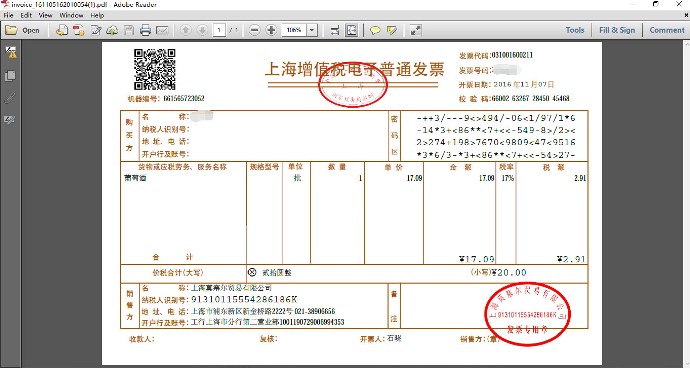Click the Zoom out minus button

(254, 30)
